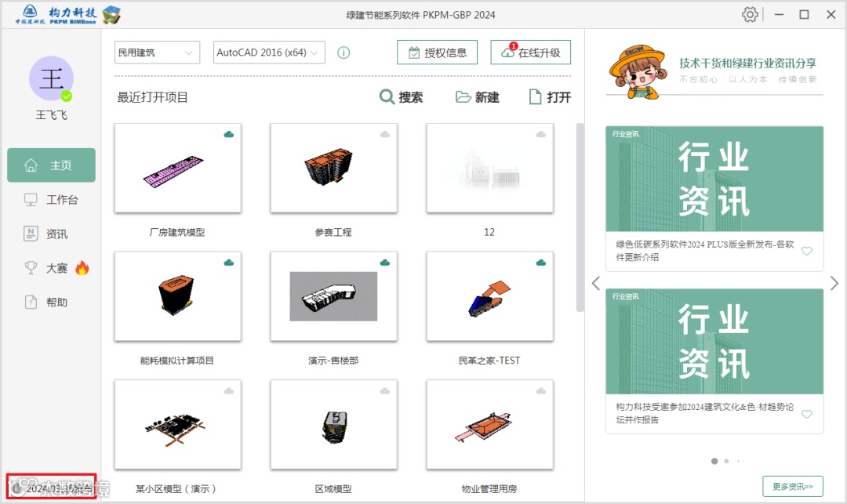Click the 授权信息 license button
847x504 pixels.
[x=437, y=53]
